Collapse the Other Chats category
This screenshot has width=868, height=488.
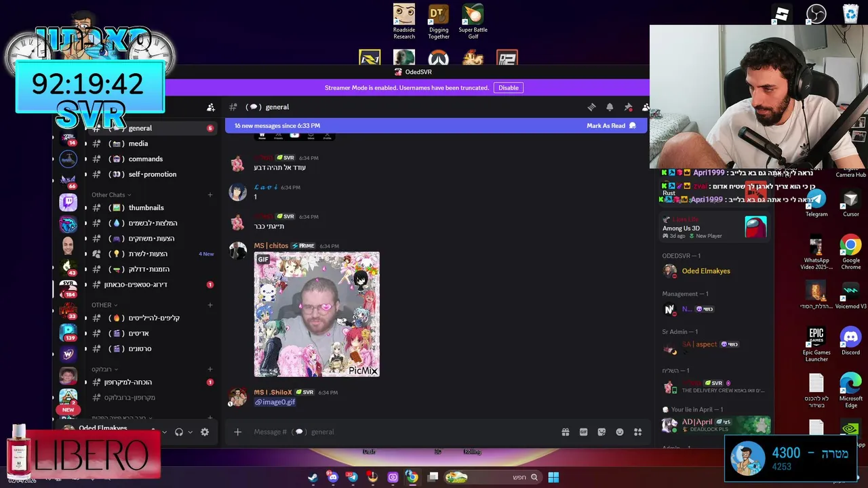(111, 195)
